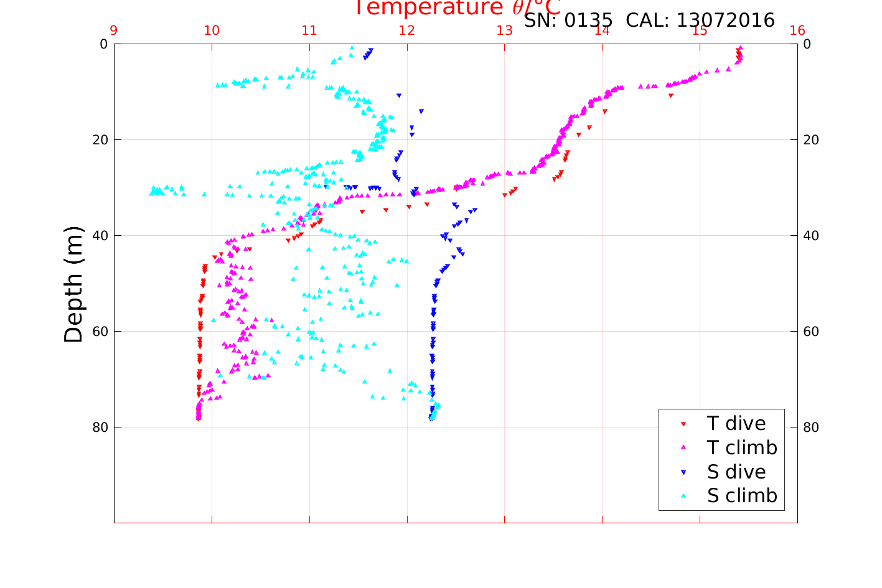Click right depth tick label 40
Viewport: 882px width, 588px height.
click(811, 236)
